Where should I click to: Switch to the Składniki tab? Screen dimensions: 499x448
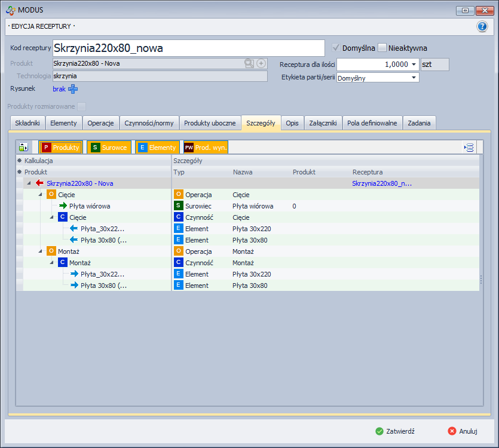click(x=28, y=123)
